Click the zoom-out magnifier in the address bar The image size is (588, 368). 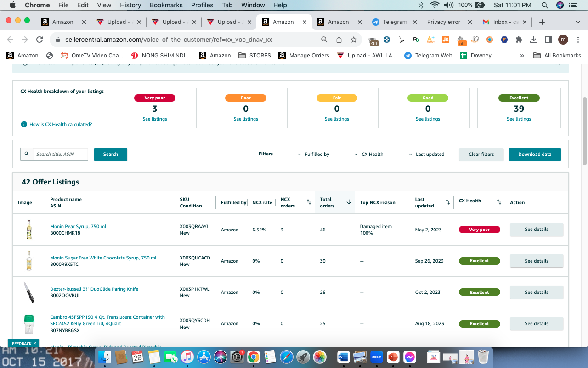(324, 40)
